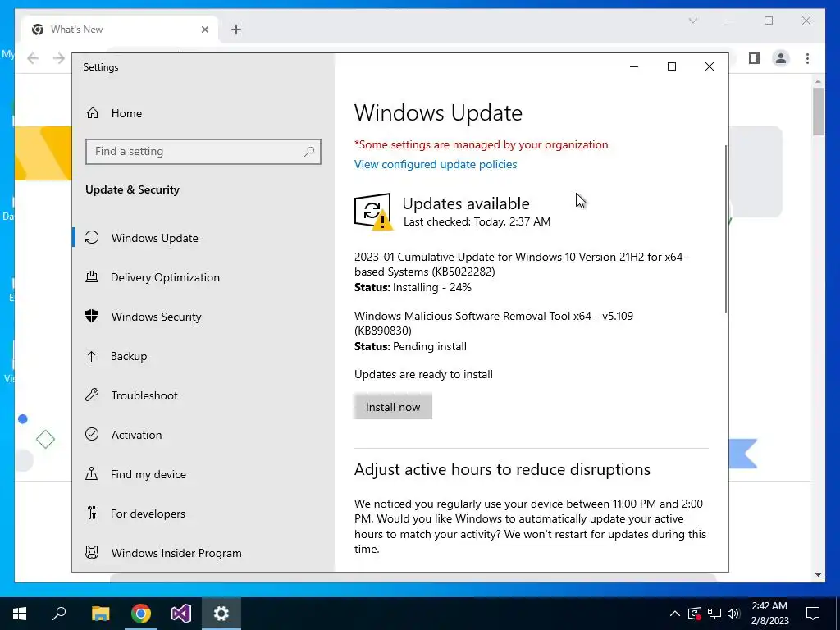
Task: Click the Find my device icon
Action: pos(92,473)
